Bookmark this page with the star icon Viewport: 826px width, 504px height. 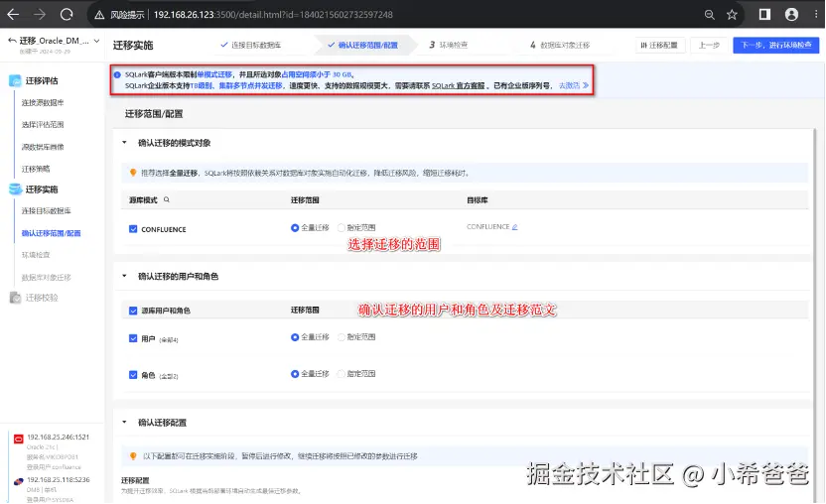pyautogui.click(x=732, y=15)
